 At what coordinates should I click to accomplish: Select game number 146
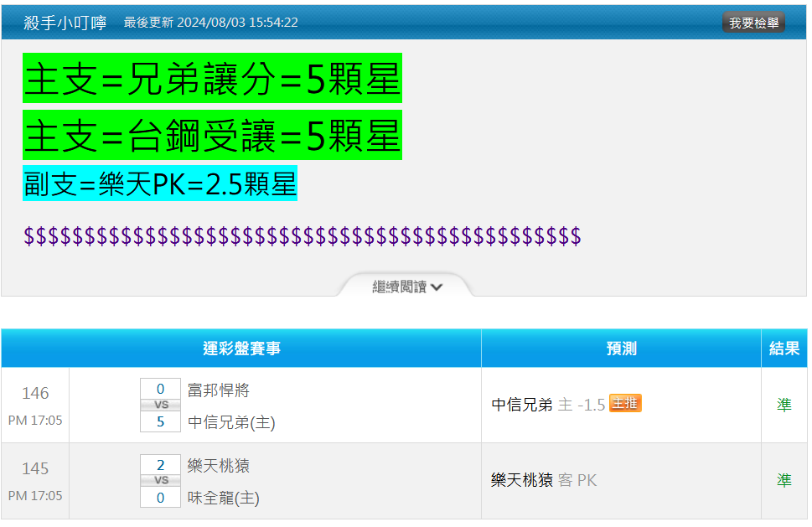pyautogui.click(x=35, y=394)
